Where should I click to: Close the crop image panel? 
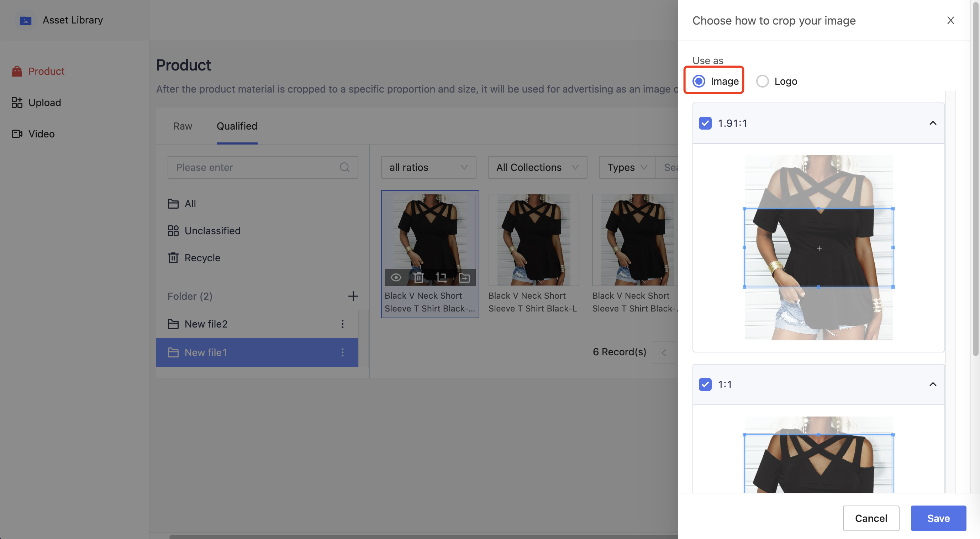tap(951, 21)
